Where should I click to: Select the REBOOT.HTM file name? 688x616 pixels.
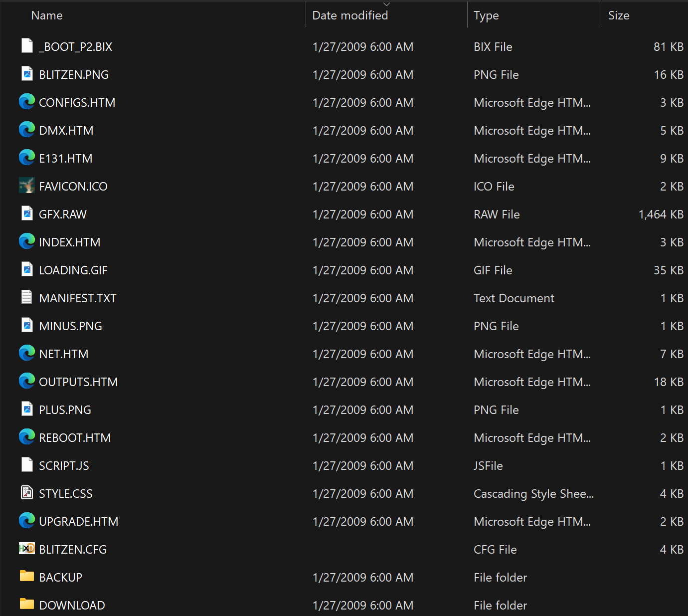(x=75, y=438)
